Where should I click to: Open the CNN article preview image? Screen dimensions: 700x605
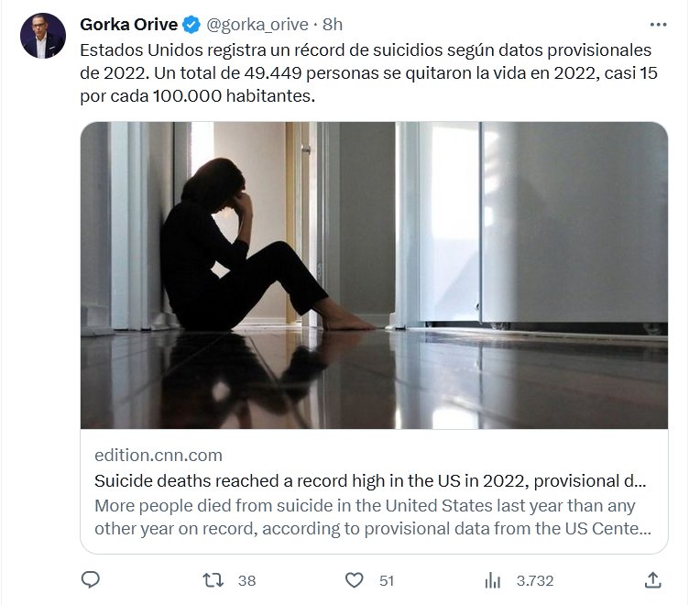point(374,275)
